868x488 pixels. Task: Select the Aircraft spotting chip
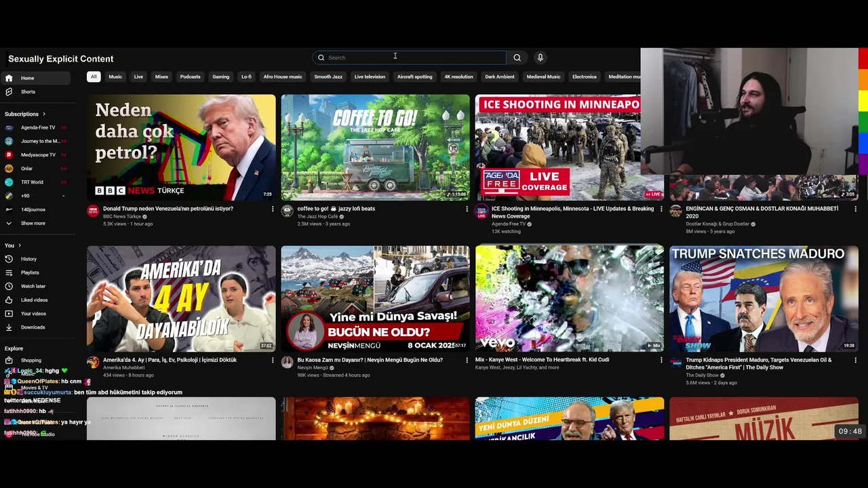pos(414,77)
